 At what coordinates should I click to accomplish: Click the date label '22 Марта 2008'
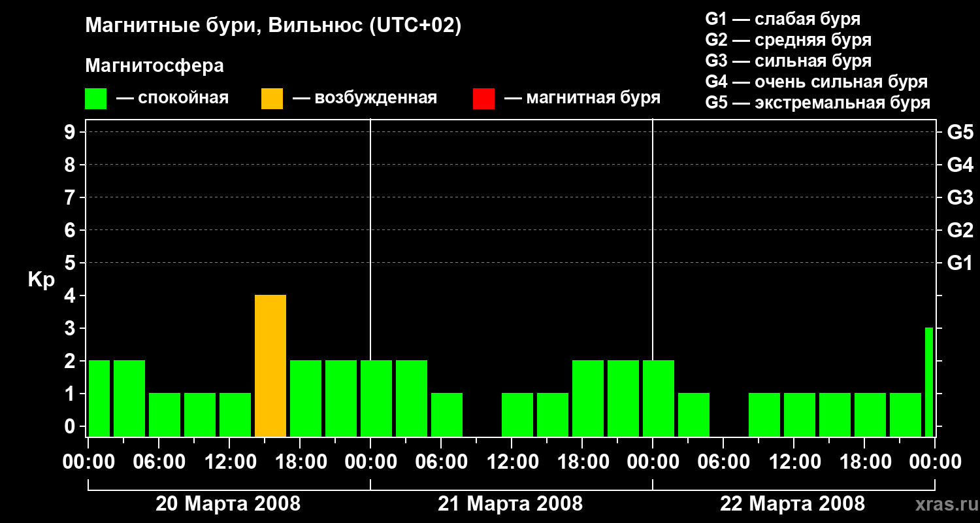click(792, 503)
